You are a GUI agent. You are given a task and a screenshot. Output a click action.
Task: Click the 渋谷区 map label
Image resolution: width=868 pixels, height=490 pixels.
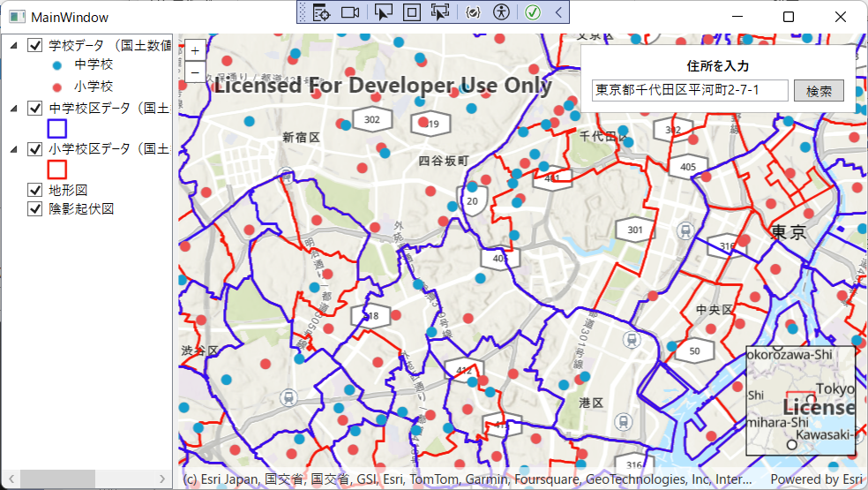pyautogui.click(x=200, y=351)
